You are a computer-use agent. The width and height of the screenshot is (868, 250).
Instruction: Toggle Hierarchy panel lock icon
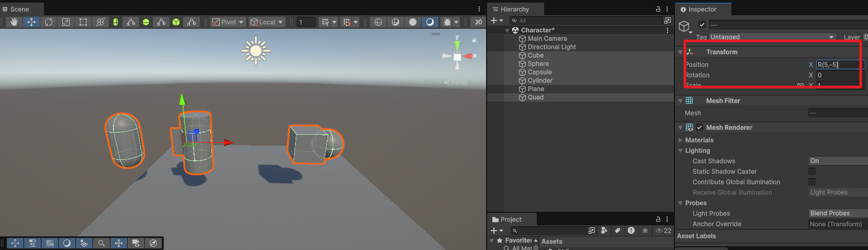[x=658, y=9]
